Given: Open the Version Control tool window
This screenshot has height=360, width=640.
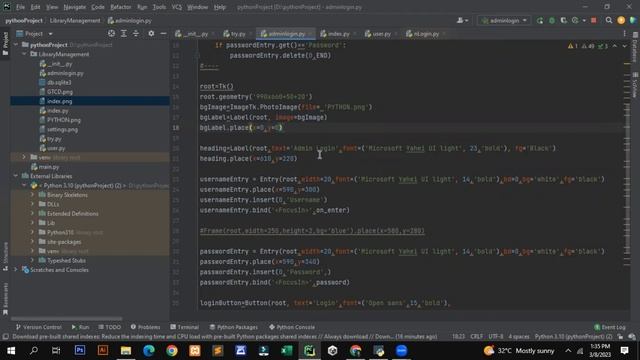Looking at the screenshot, I should pos(38,327).
